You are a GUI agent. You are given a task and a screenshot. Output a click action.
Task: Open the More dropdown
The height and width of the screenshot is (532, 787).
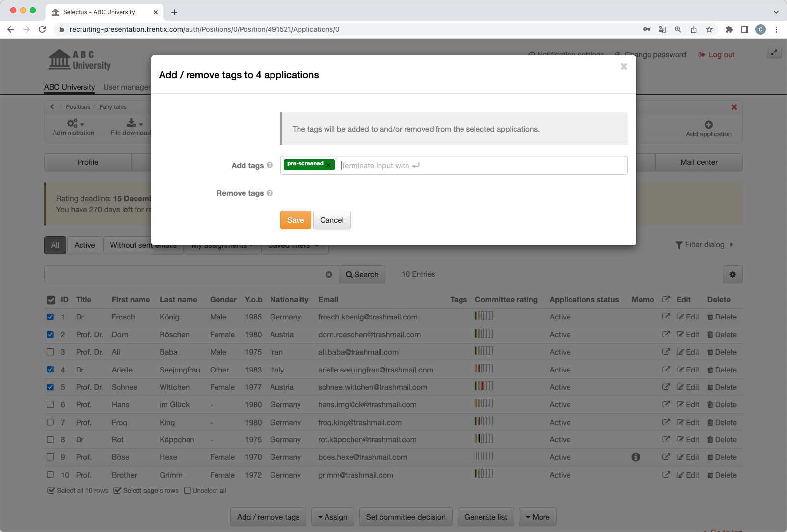(538, 517)
